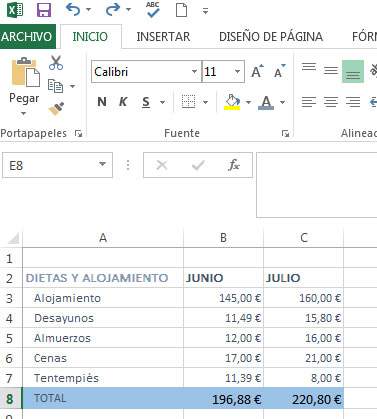The width and height of the screenshot is (377, 419).
Task: Align text right
Action: click(353, 102)
